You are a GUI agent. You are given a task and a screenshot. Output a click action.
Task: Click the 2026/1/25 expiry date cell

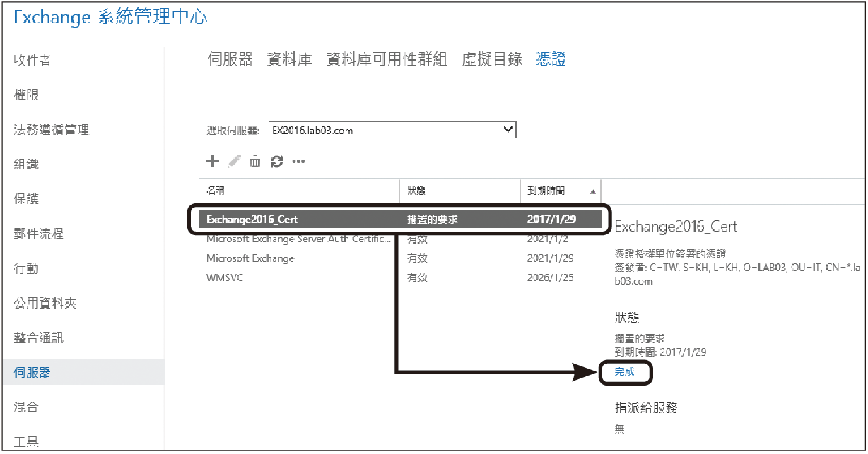550,277
